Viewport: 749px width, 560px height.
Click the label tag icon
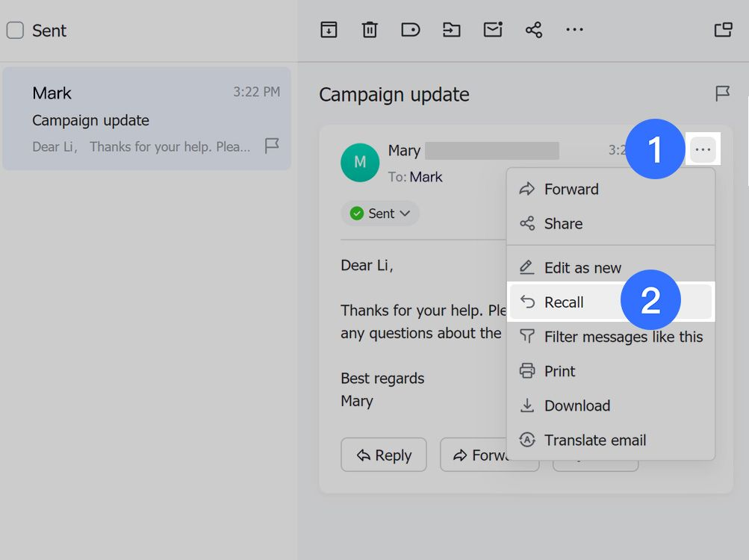[411, 30]
